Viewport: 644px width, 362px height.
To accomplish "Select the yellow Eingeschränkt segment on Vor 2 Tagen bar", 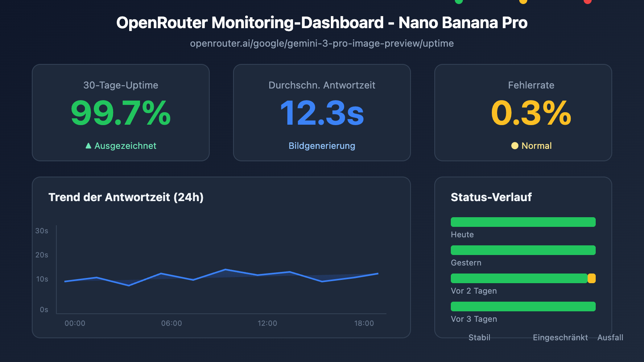I will pos(592,278).
